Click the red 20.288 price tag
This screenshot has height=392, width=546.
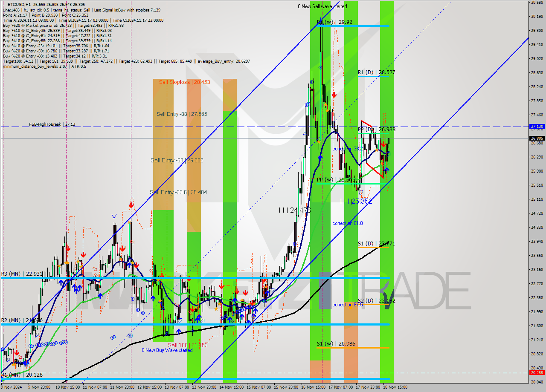537,372
